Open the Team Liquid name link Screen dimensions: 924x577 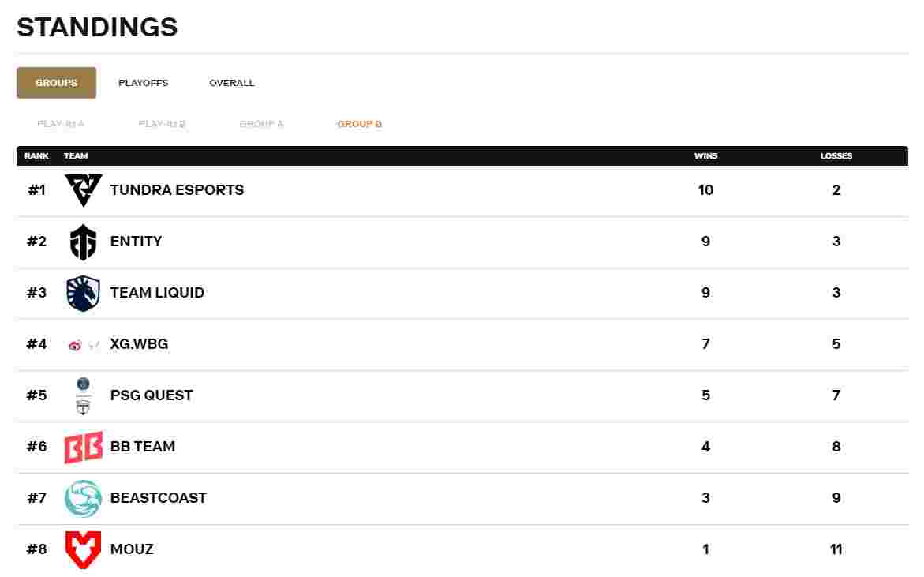pyautogui.click(x=157, y=292)
